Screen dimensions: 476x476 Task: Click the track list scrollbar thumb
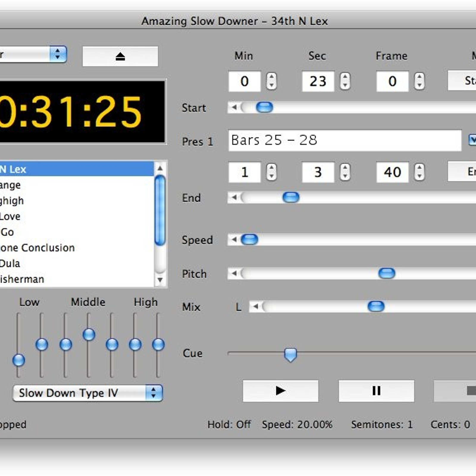pyautogui.click(x=160, y=210)
